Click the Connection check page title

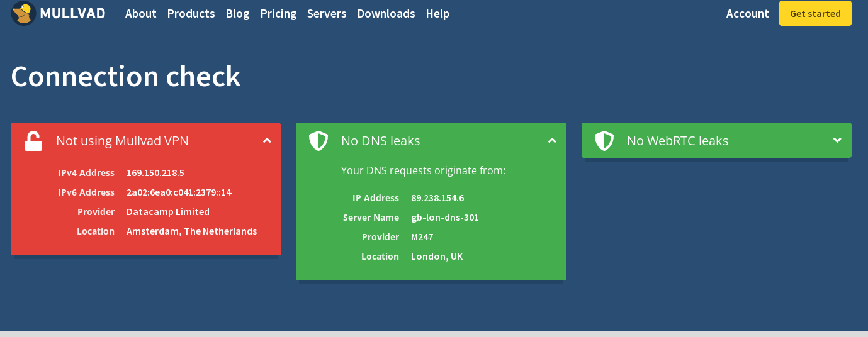point(126,76)
